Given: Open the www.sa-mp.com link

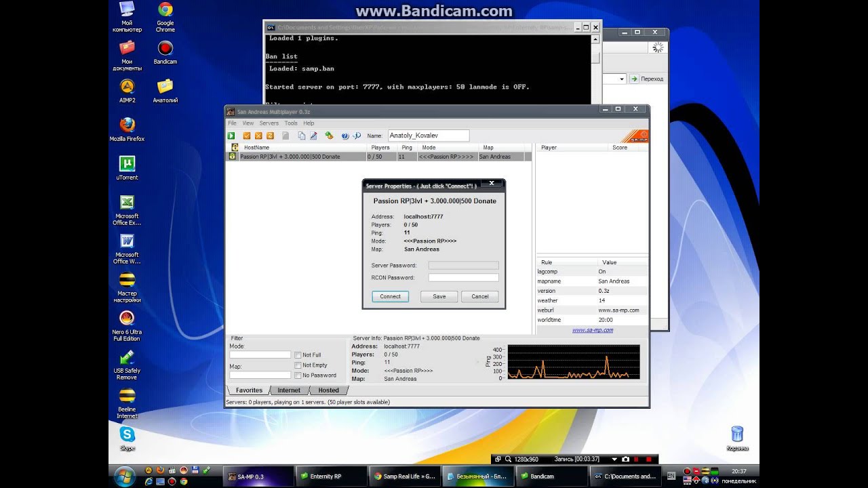Looking at the screenshot, I should click(x=593, y=330).
